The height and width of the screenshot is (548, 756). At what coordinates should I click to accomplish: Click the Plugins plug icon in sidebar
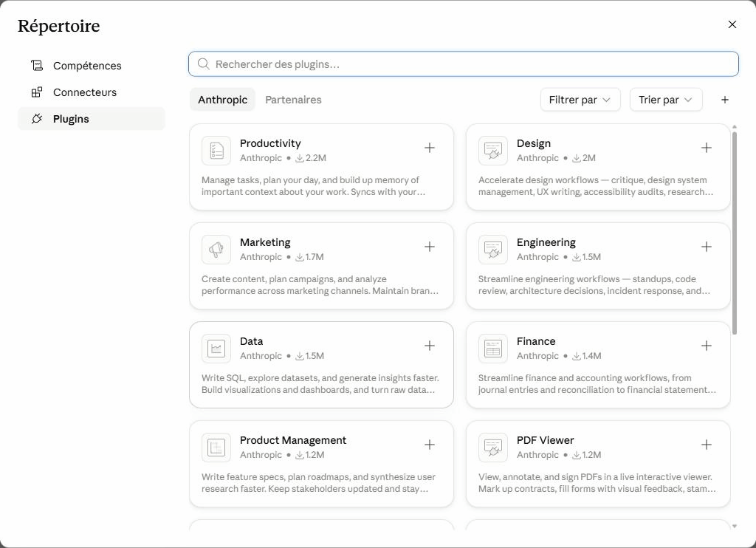point(37,119)
